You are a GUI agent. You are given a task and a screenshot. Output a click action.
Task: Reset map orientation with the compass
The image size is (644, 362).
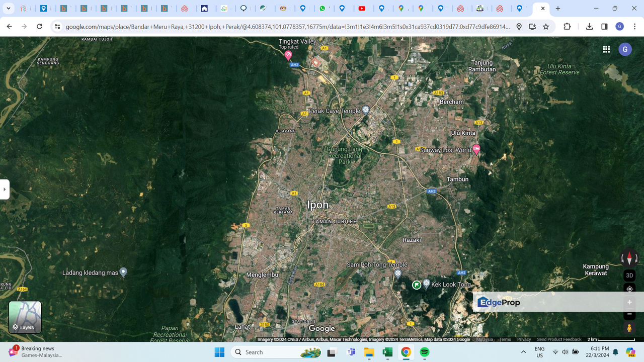pyautogui.click(x=629, y=258)
